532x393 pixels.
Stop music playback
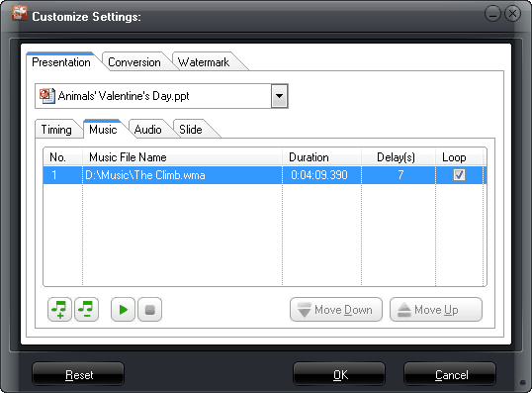click(149, 310)
